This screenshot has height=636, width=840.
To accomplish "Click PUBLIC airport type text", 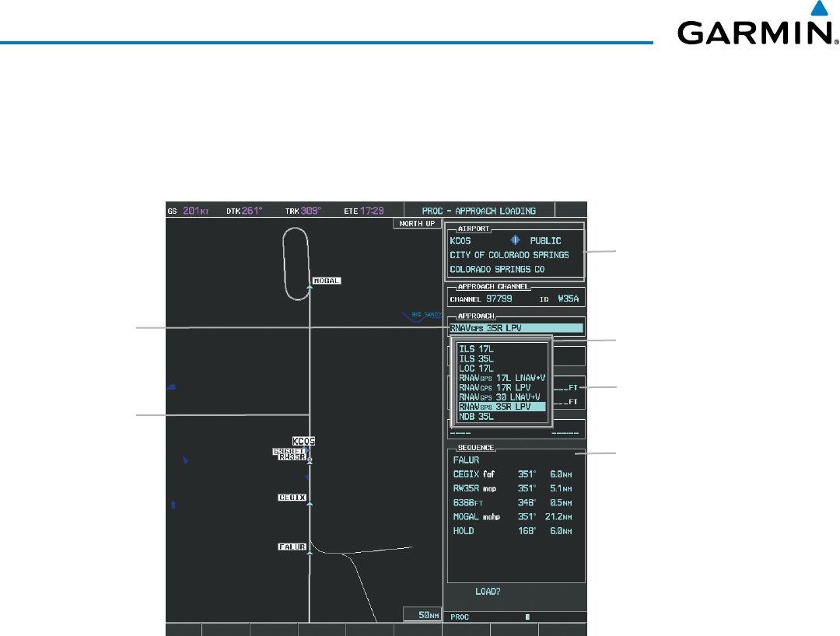I will [x=546, y=241].
